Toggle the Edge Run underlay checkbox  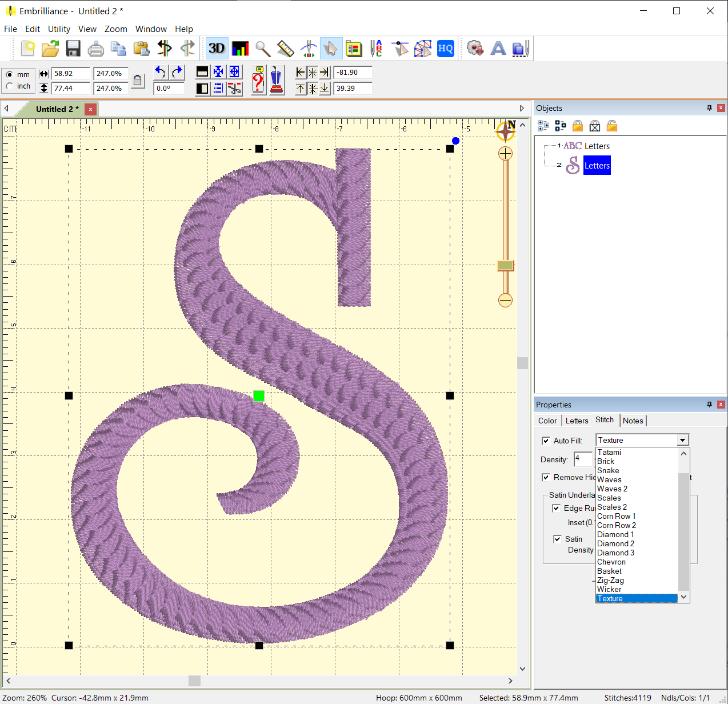pos(556,508)
